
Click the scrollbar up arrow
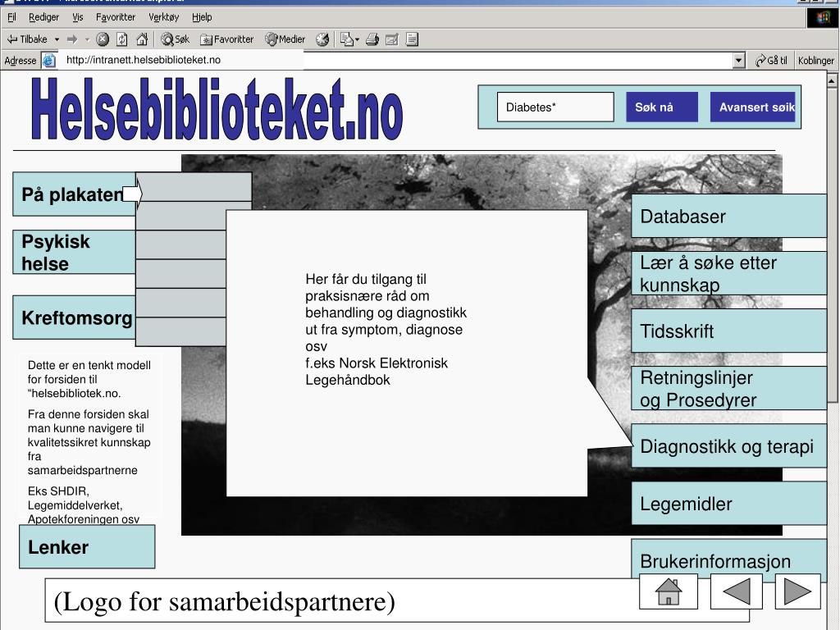click(832, 81)
